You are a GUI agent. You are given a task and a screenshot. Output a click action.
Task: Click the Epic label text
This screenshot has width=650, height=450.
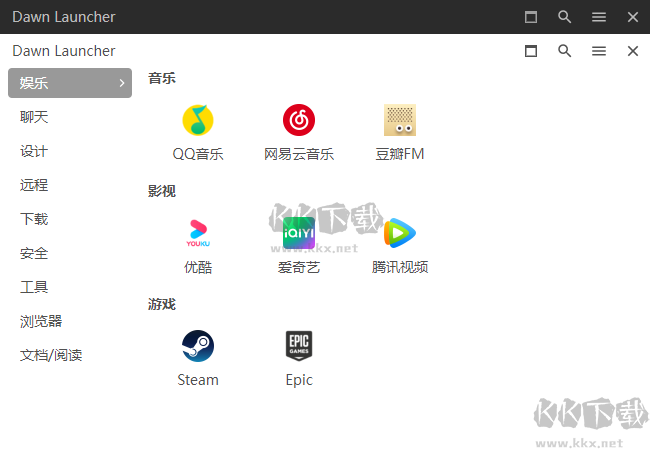[299, 380]
